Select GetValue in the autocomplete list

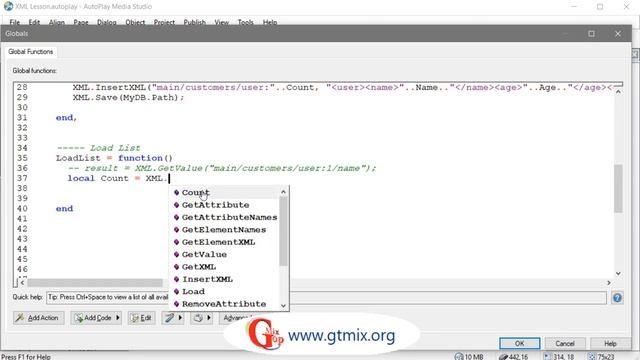pyautogui.click(x=204, y=254)
